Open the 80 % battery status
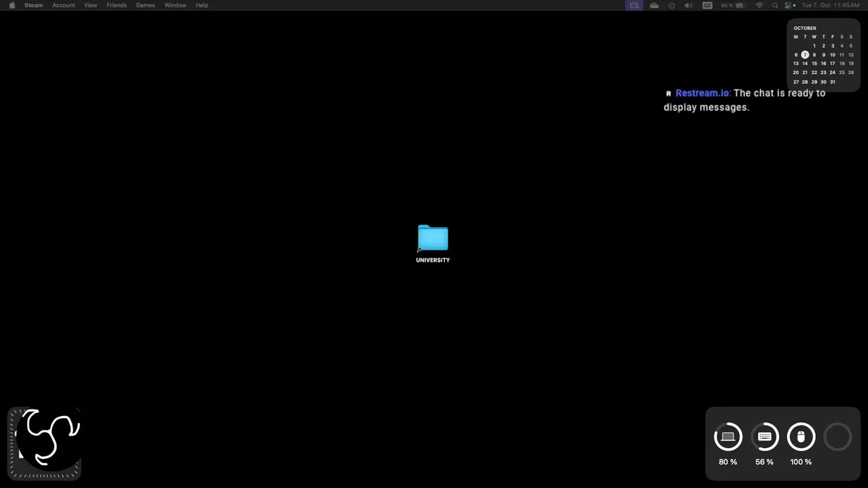Image resolution: width=868 pixels, height=488 pixels. click(733, 5)
